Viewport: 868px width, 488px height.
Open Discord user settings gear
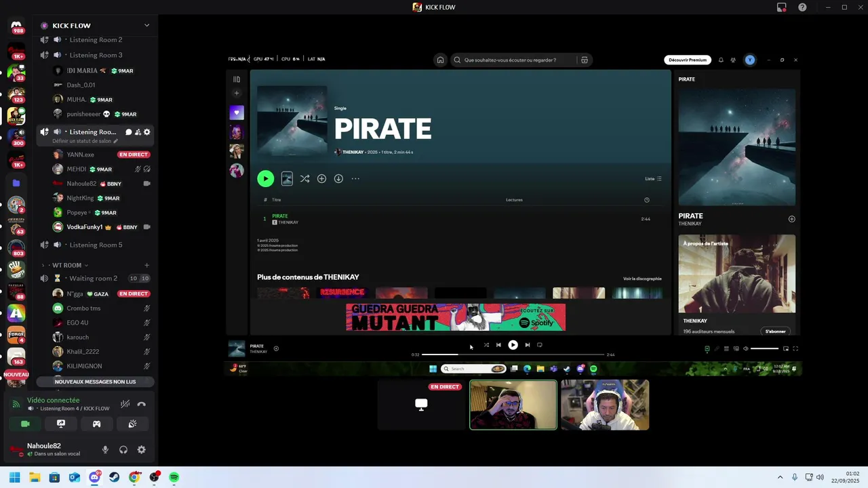[142, 449]
